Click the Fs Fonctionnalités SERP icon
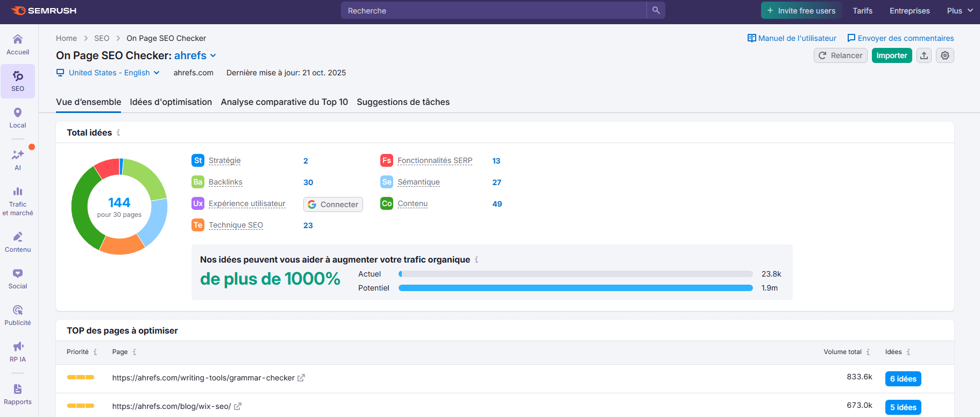This screenshot has height=417, width=980. point(387,160)
